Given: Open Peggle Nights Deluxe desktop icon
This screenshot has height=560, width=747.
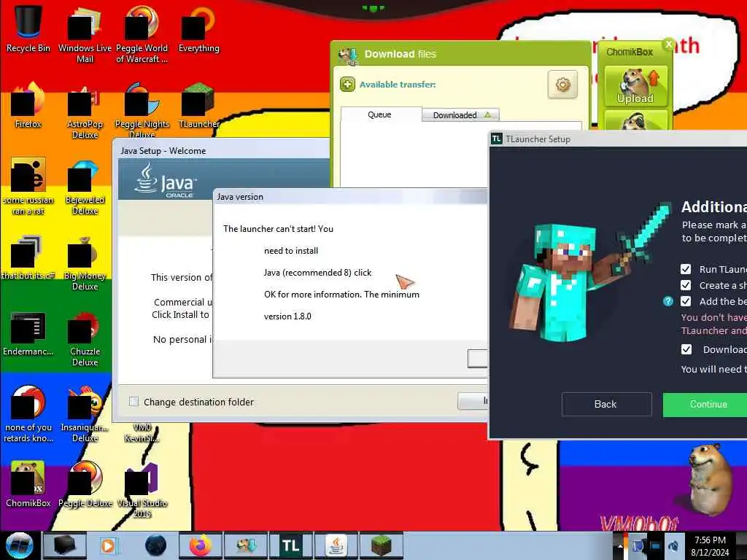Looking at the screenshot, I should [142, 111].
